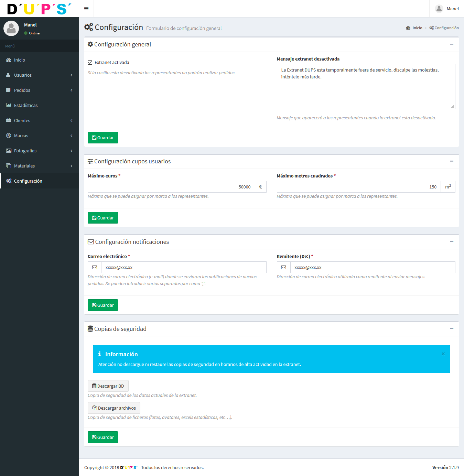Focus the Máximo euros input field
464x476 pixels.
click(x=171, y=187)
